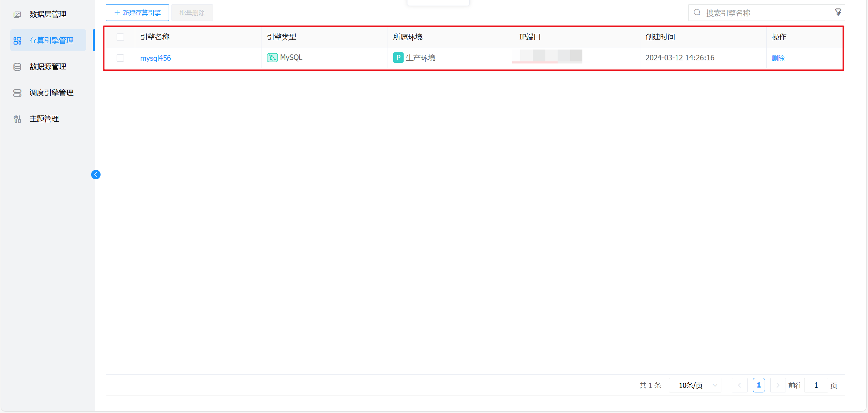
Task: Collapse the sidebar with blue arrow button
Action: (96, 174)
